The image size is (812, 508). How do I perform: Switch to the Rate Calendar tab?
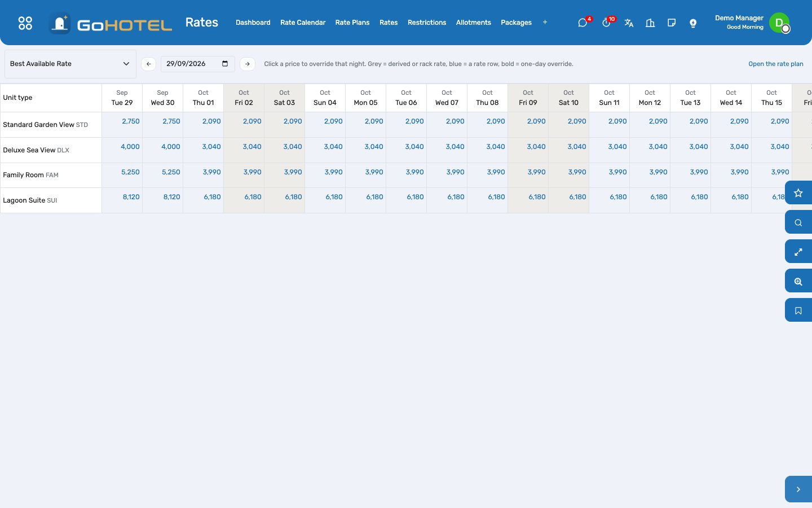[x=303, y=23]
